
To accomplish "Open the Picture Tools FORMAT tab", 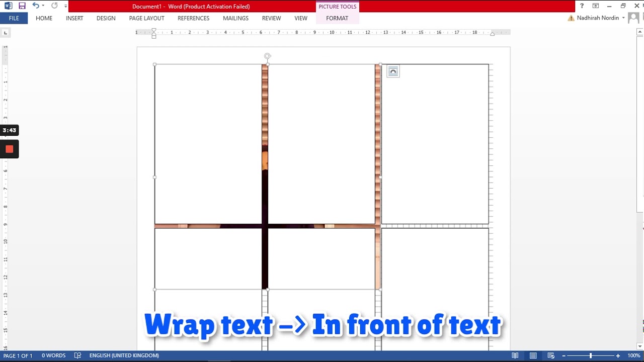I will (337, 18).
